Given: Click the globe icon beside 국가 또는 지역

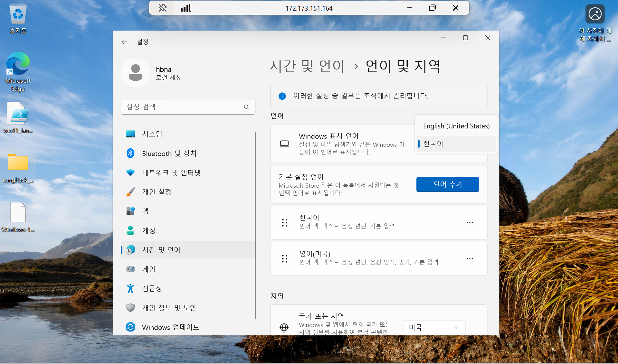Looking at the screenshot, I should pos(284,328).
